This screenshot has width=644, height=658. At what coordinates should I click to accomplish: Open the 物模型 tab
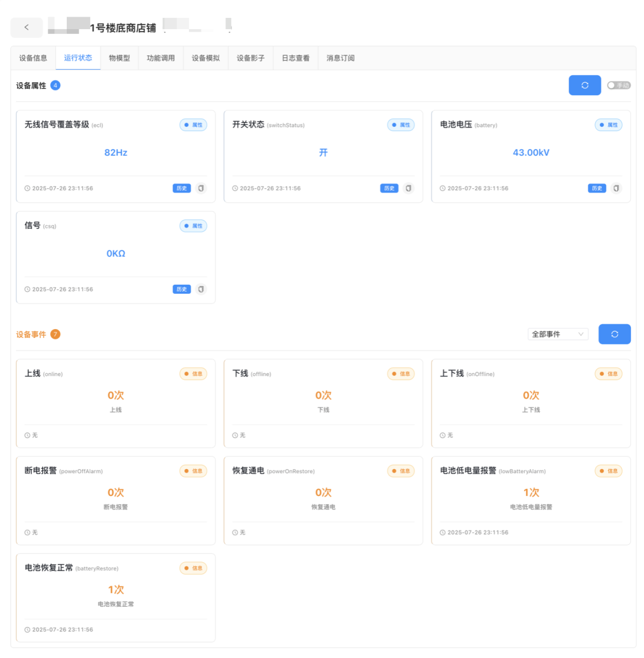coord(119,58)
